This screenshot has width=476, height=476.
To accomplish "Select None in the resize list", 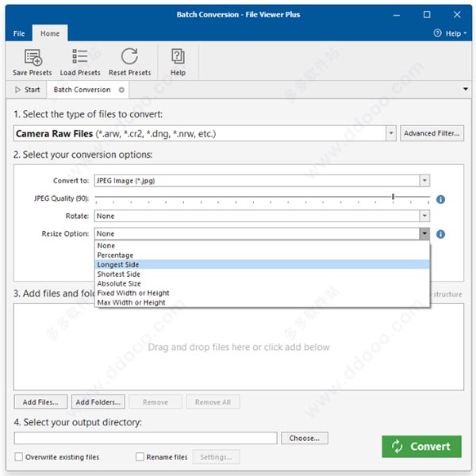I will pyautogui.click(x=263, y=246).
